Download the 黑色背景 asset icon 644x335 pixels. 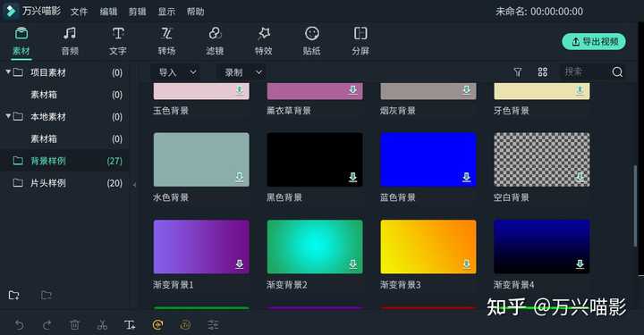click(x=352, y=177)
